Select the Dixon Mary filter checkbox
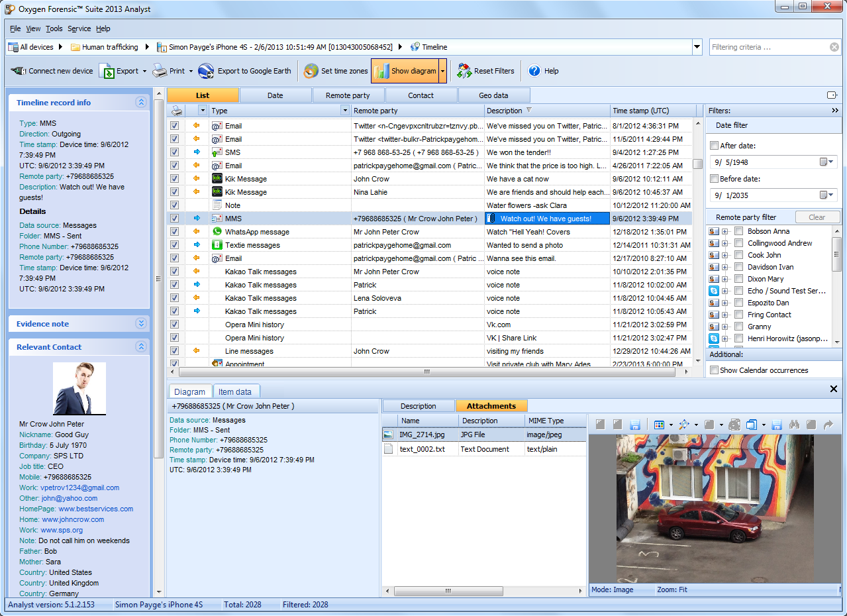Viewport: 847px width, 616px height. [738, 279]
